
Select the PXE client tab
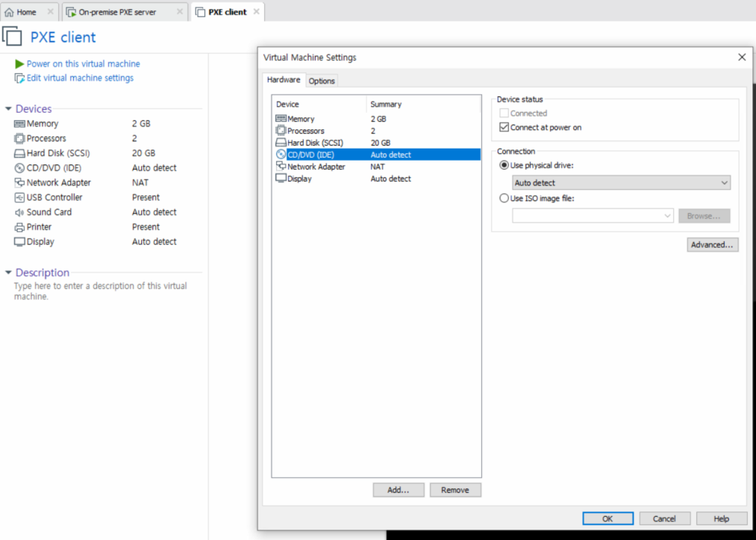point(227,12)
